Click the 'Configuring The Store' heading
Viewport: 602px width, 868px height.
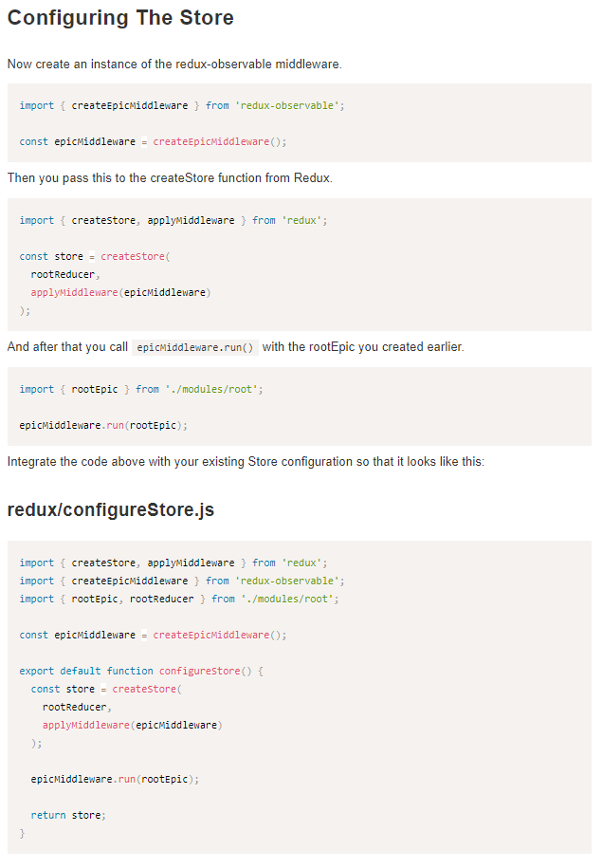[x=120, y=18]
